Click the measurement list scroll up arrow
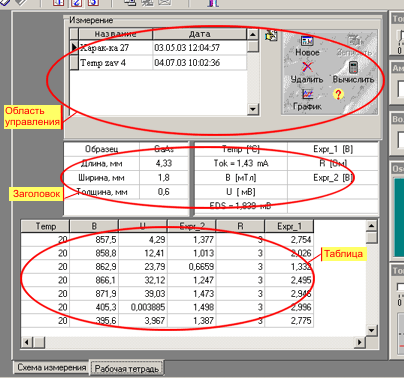This screenshot has height=378, width=404. (x=253, y=34)
